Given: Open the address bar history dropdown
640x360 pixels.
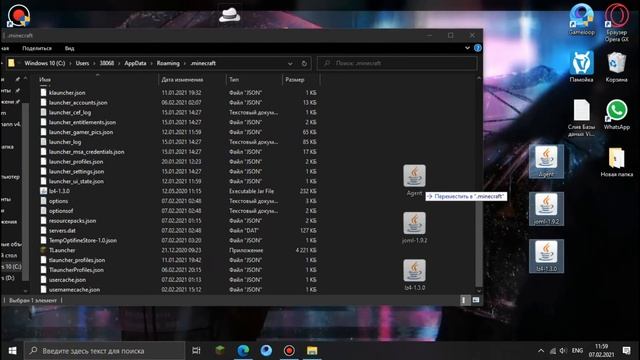Looking at the screenshot, I should pyautogui.click(x=290, y=64).
